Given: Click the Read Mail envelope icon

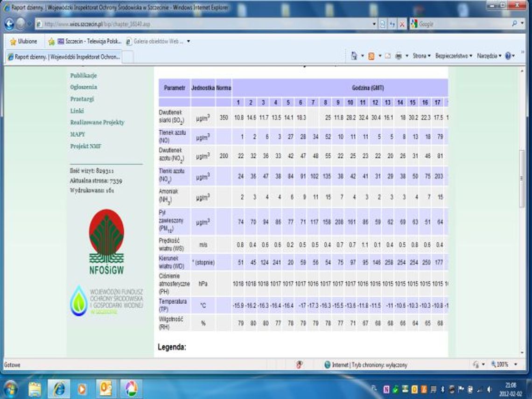Looking at the screenshot, I should click(387, 56).
